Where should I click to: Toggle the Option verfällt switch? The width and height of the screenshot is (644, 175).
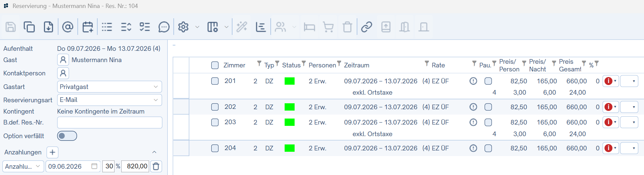click(67, 136)
